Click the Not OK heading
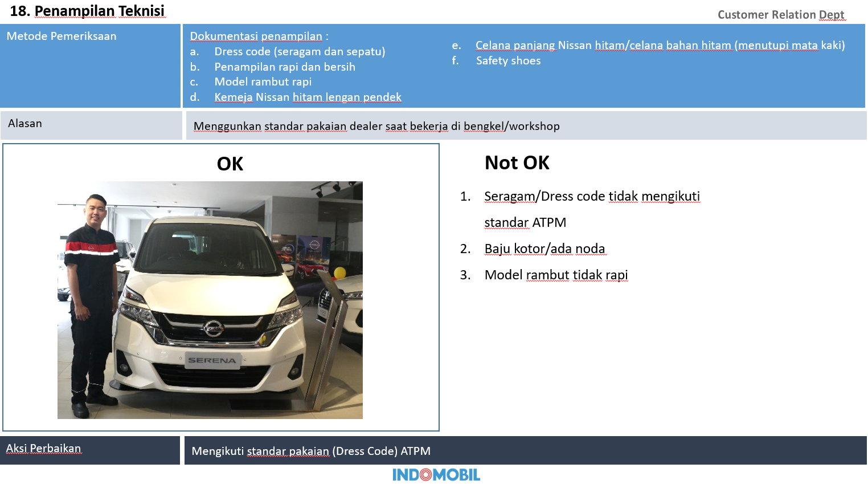The width and height of the screenshot is (868, 484). pyautogui.click(x=517, y=163)
